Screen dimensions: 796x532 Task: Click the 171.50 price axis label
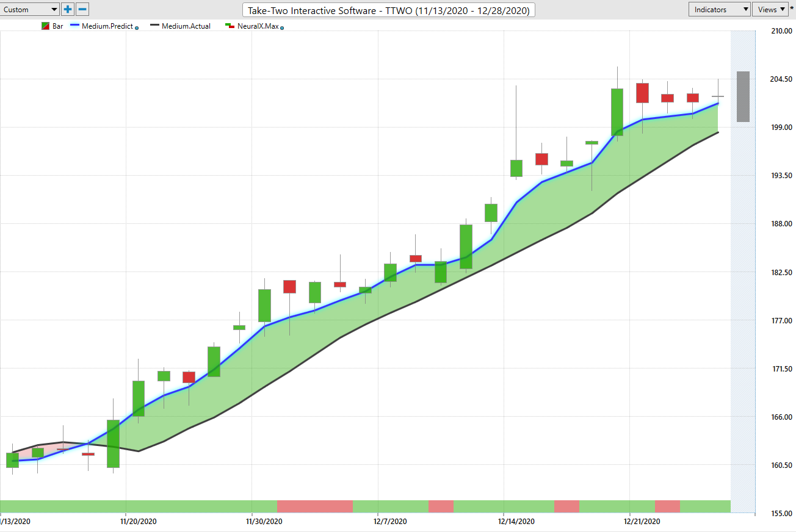(783, 369)
